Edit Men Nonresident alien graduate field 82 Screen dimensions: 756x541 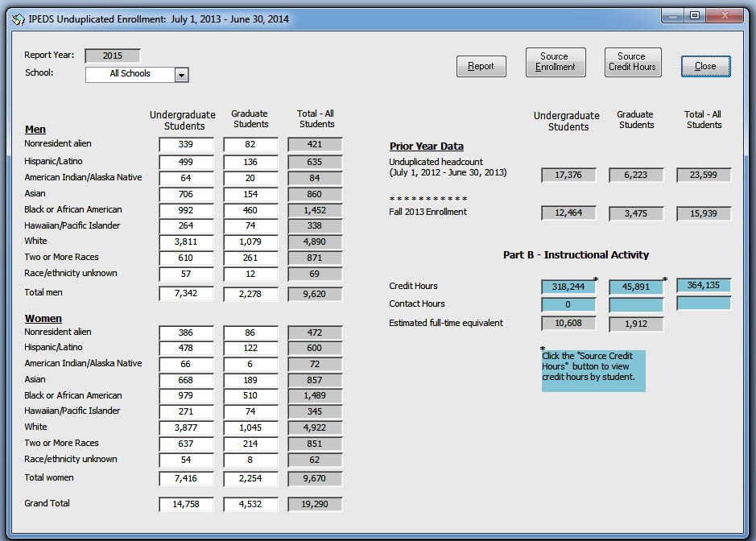[x=250, y=145]
